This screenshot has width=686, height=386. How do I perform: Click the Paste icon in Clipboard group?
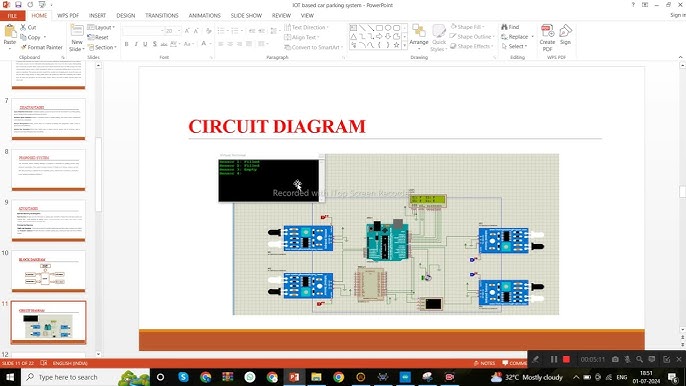tap(10, 35)
